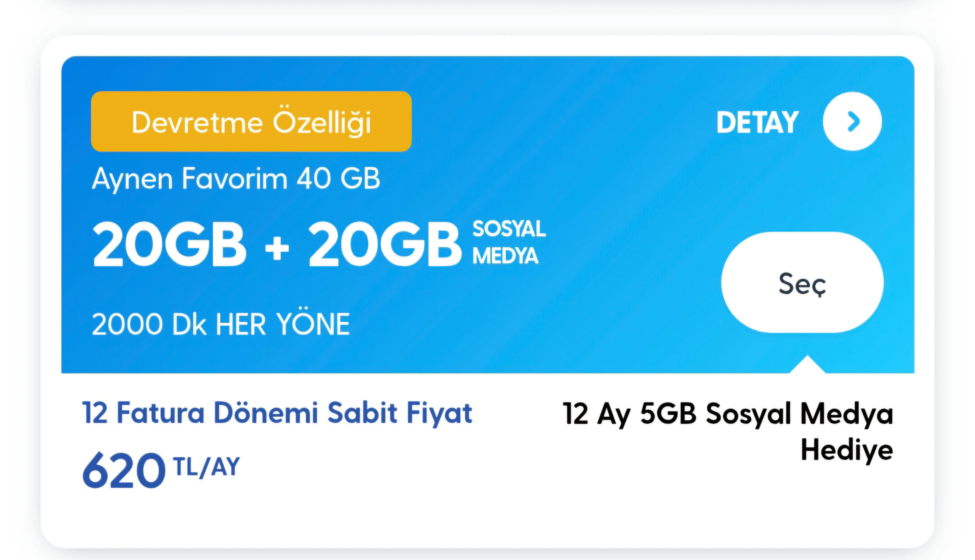The image size is (975, 560).
Task: Click the empty blue area of the tariff banner
Action: pos(577,308)
